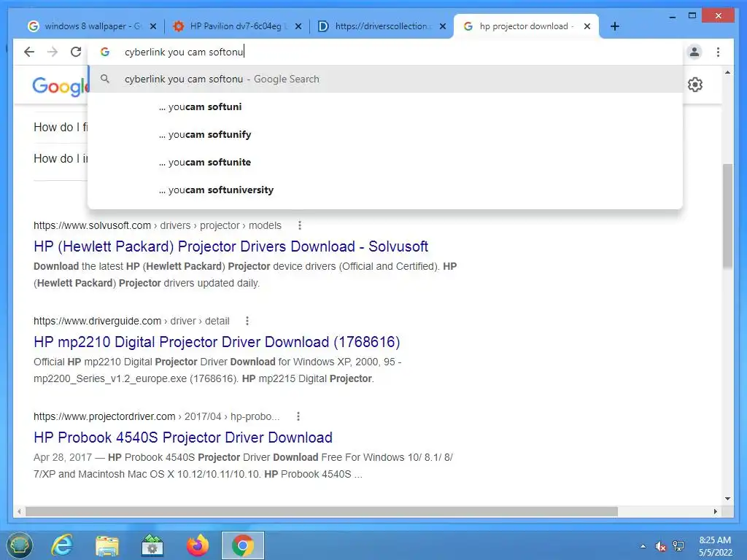Click the Google logo
Viewport: 747px width, 560px height.
click(60, 87)
